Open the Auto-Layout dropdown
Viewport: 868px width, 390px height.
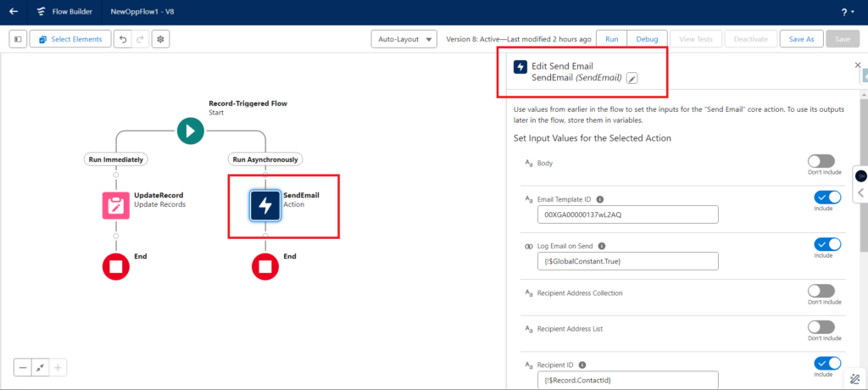click(x=404, y=39)
